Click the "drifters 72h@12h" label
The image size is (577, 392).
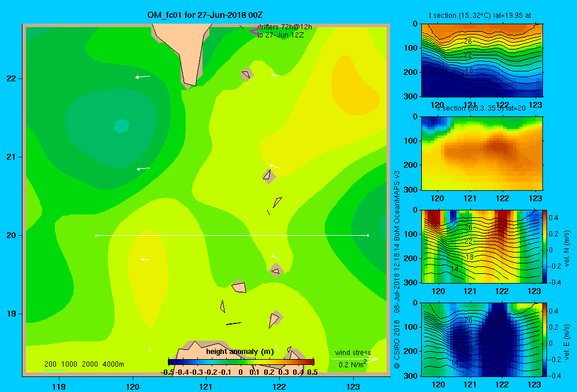point(284,27)
